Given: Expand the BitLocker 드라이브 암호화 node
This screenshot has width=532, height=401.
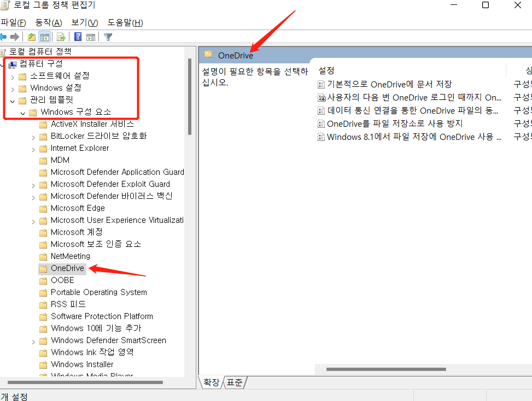Looking at the screenshot, I should point(34,136).
